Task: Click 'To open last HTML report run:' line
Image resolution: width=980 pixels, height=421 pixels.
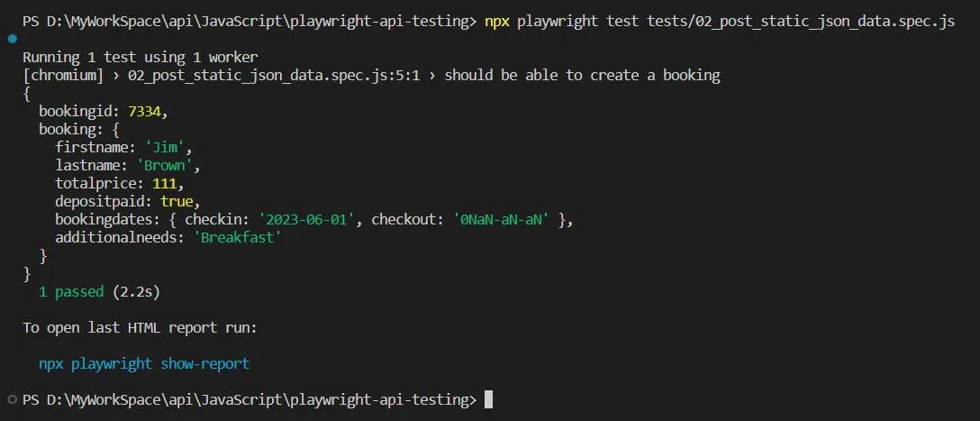Action: click(x=140, y=328)
